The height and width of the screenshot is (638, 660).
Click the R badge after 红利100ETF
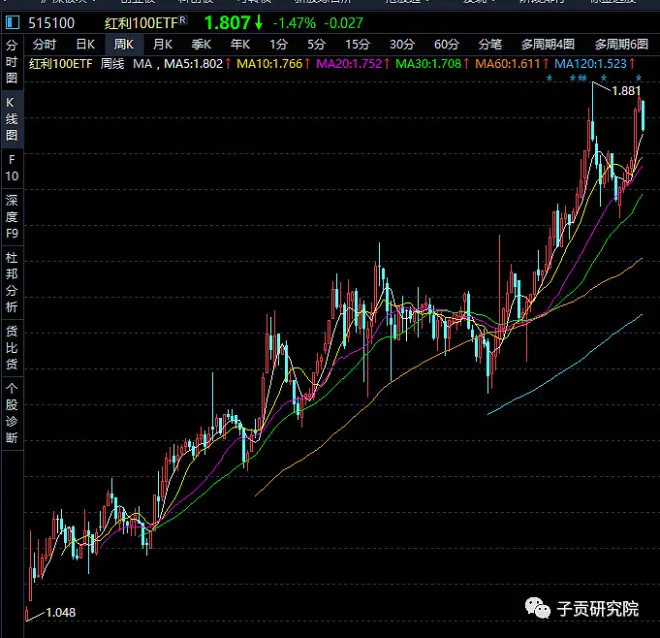[x=182, y=19]
